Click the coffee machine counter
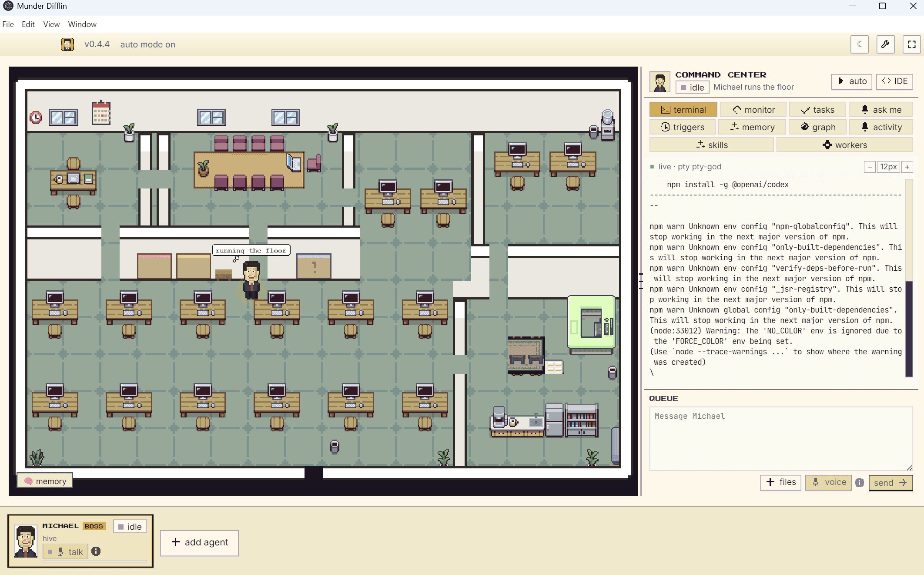This screenshot has width=924, height=575. pos(517,423)
